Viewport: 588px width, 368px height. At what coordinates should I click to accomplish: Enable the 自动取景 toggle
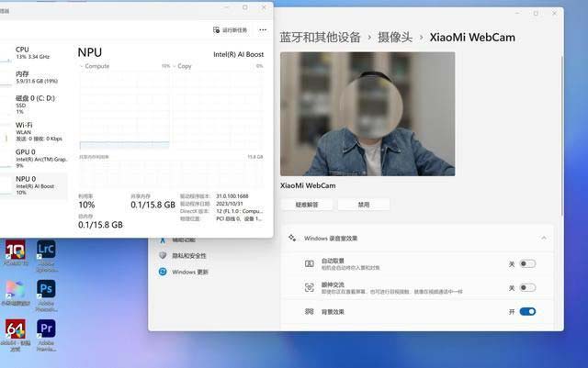click(527, 263)
